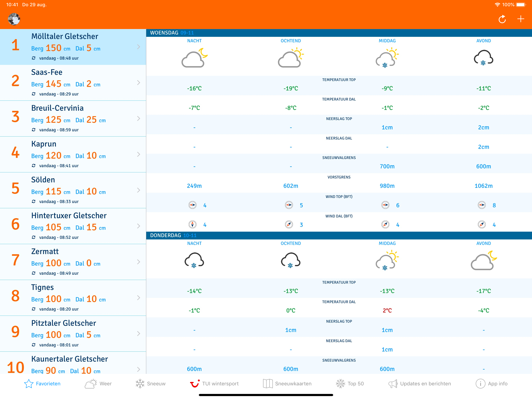Switch to the Weer tab

coord(98,383)
